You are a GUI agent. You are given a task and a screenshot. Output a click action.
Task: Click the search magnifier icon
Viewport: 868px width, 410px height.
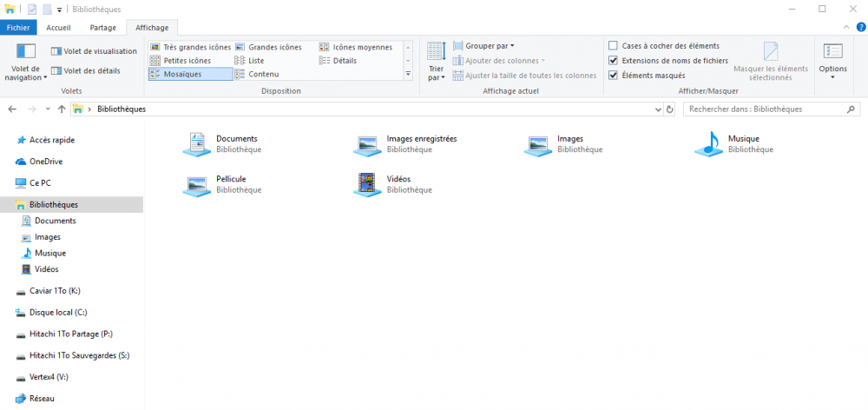[851, 109]
